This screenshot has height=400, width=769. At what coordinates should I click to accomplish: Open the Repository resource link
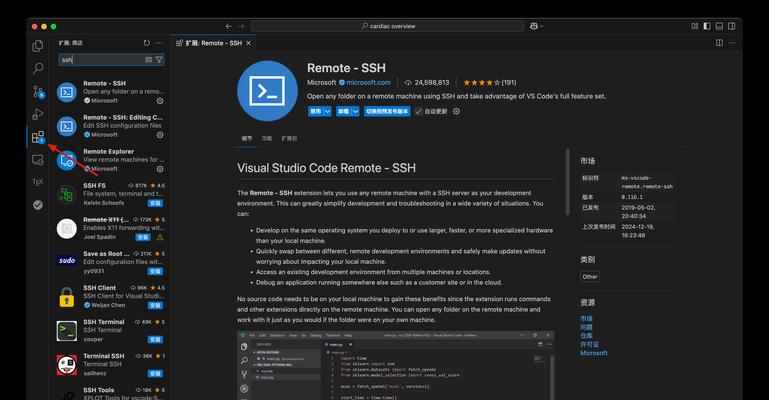(x=586, y=336)
